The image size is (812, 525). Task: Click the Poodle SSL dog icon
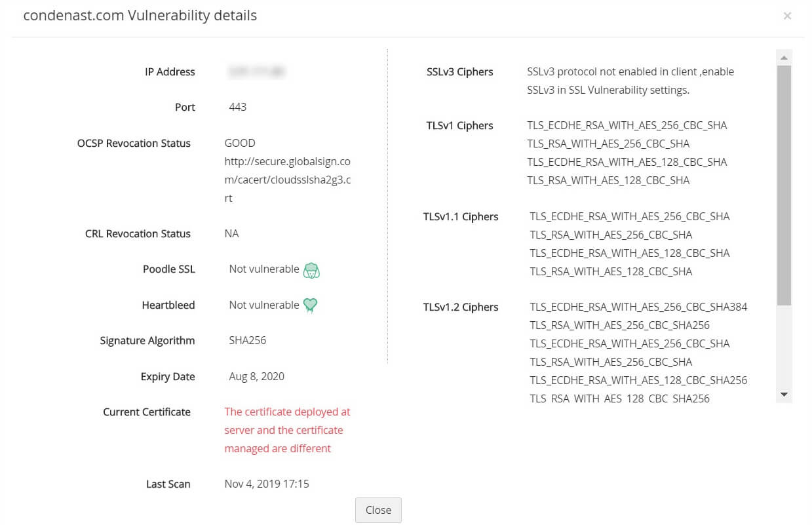[x=311, y=270]
